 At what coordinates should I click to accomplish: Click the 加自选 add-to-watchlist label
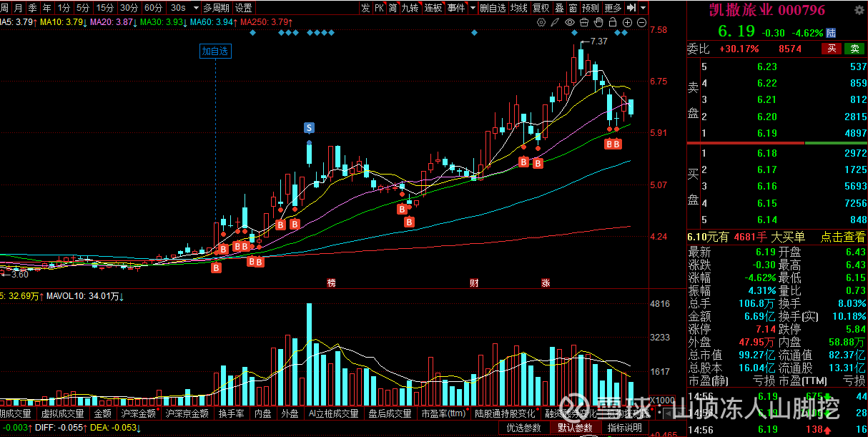214,51
